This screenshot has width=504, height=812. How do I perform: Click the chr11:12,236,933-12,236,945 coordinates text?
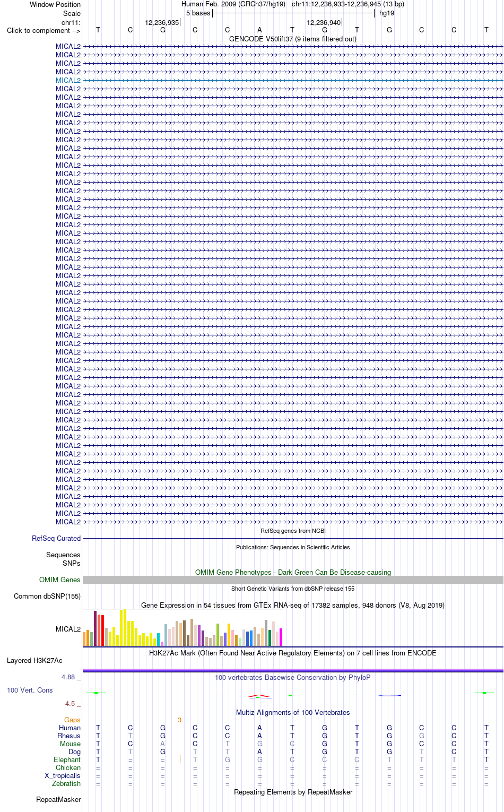click(x=348, y=4)
